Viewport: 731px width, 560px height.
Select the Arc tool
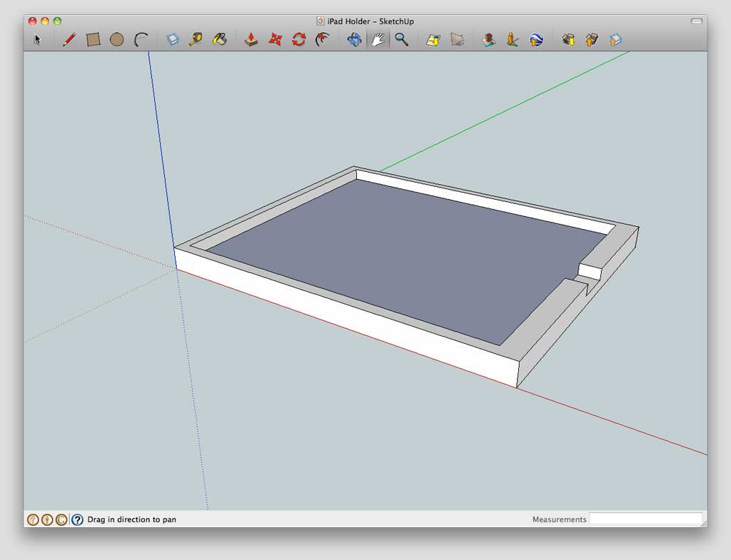coord(141,40)
